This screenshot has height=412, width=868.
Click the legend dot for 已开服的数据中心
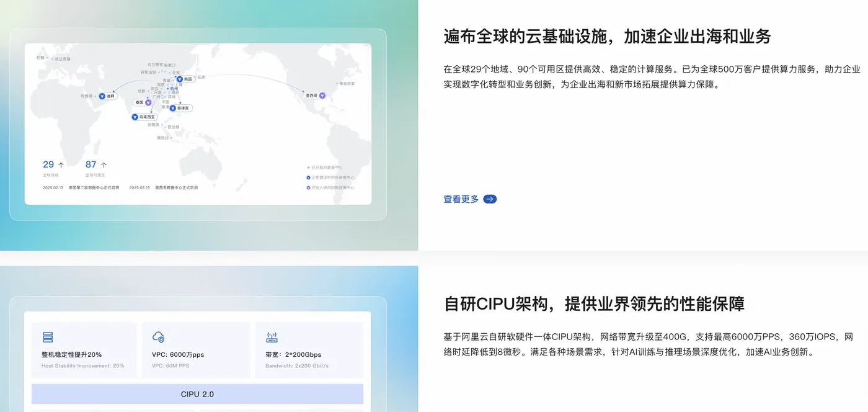309,168
